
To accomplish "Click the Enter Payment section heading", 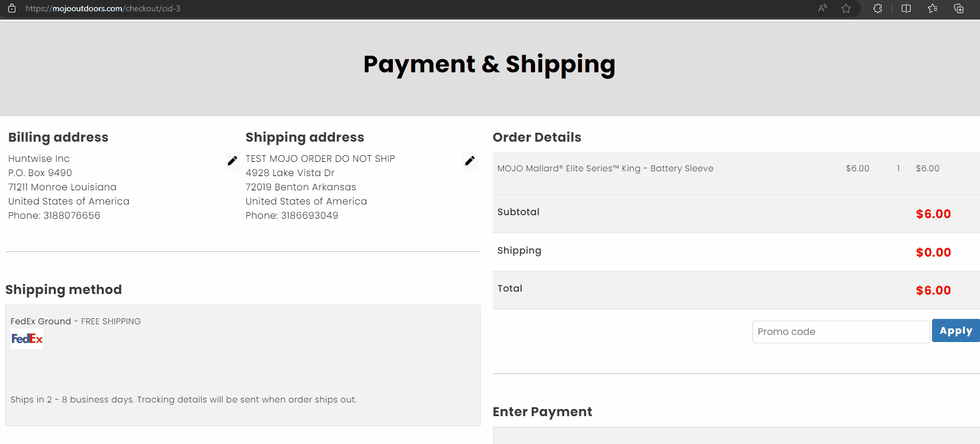I will 542,412.
